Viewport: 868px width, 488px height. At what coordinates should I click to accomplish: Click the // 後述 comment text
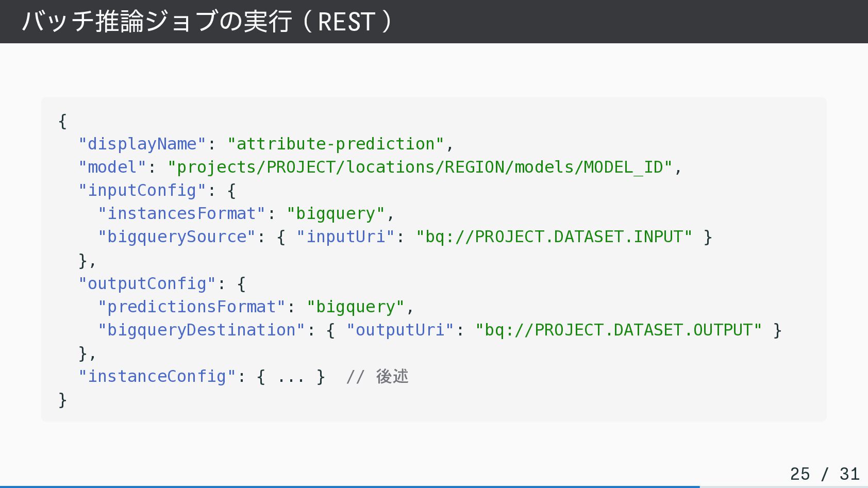[x=378, y=376]
